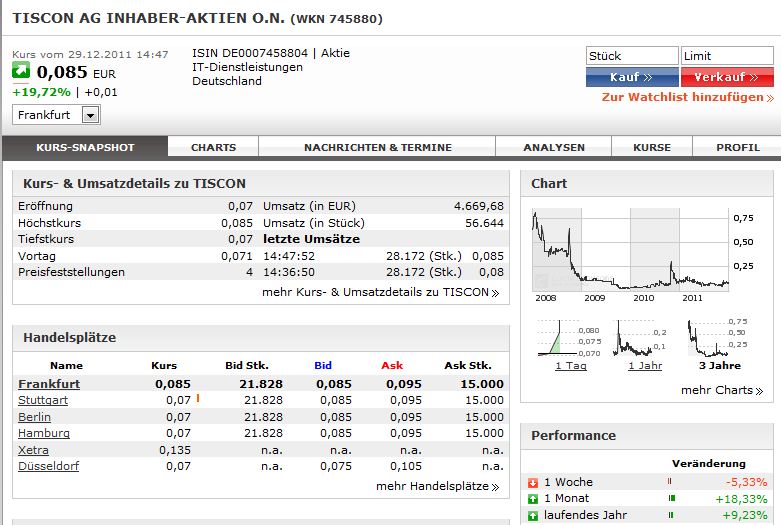Image resolution: width=781 pixels, height=525 pixels.
Task: Click the Xetra Kurs value 0,135
Action: click(175, 450)
